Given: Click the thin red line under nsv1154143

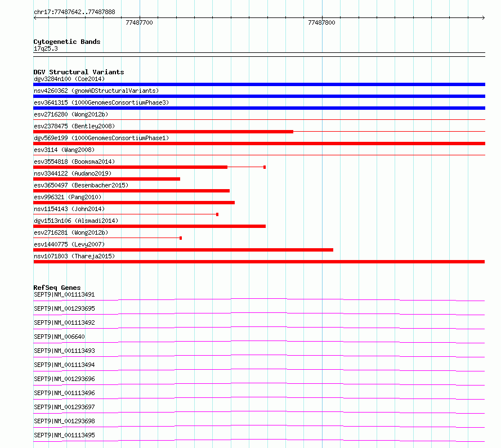Looking at the screenshot, I should (x=124, y=214).
